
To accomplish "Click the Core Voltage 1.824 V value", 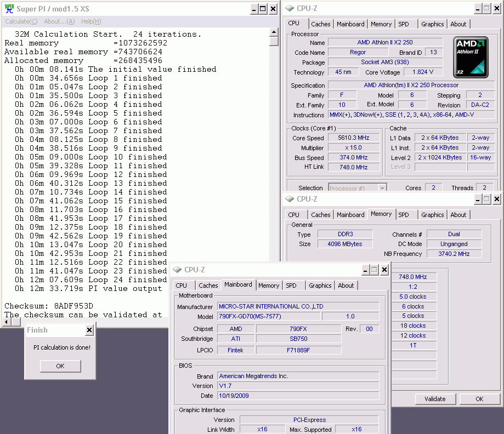I will click(x=423, y=72).
